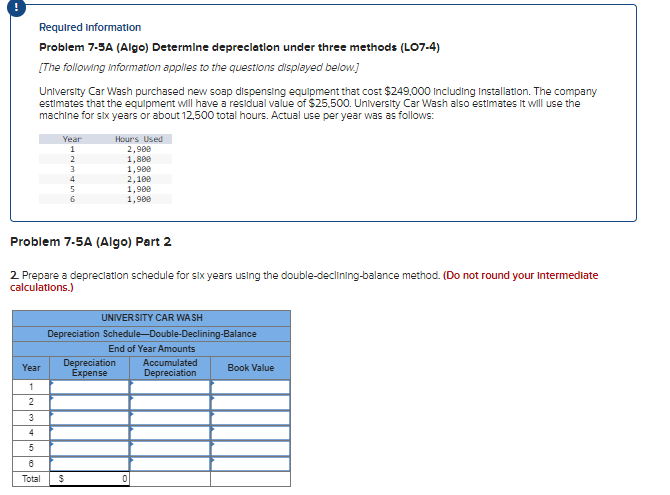Image resolution: width=670 pixels, height=495 pixels.
Task: Click the 2,900 hours value for year 1
Action: point(139,149)
